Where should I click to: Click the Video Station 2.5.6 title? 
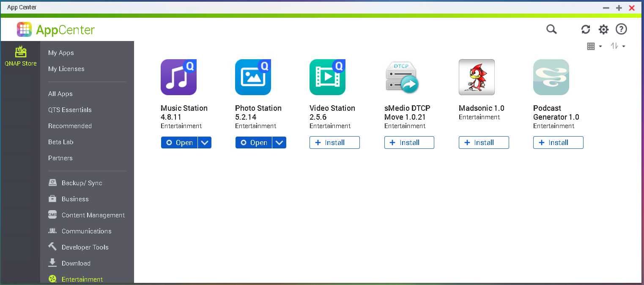tap(332, 112)
